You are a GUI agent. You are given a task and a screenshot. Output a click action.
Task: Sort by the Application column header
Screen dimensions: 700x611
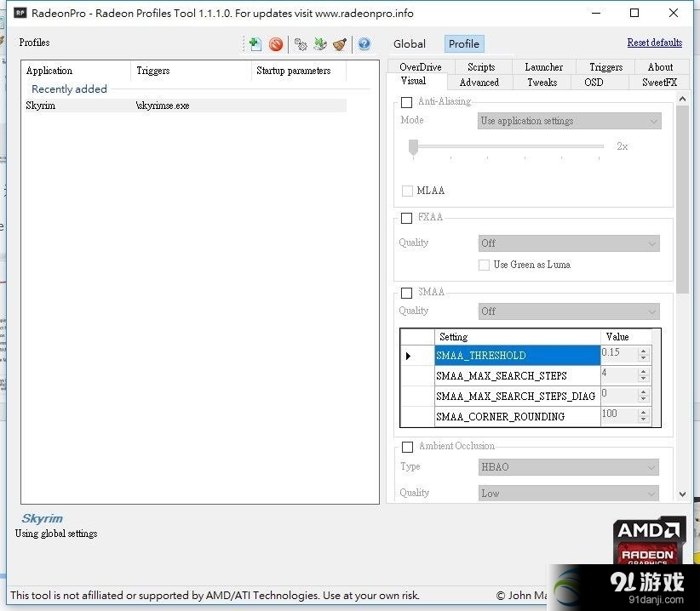coord(77,71)
